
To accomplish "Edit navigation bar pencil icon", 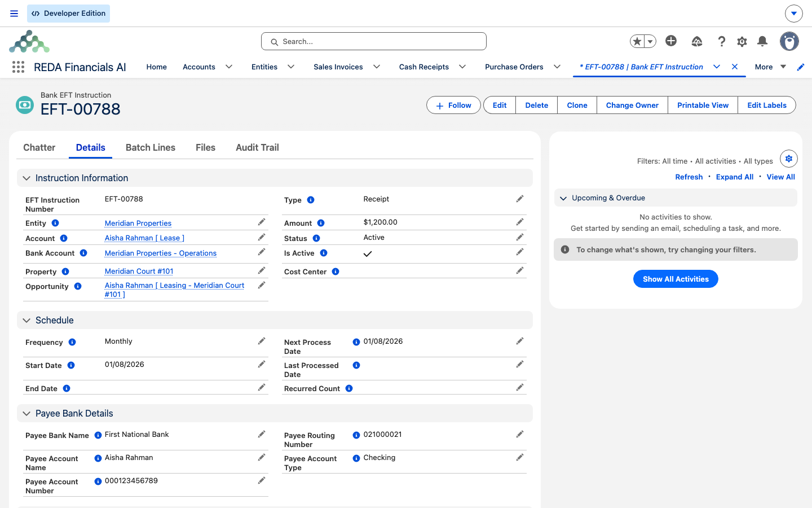I will point(801,67).
